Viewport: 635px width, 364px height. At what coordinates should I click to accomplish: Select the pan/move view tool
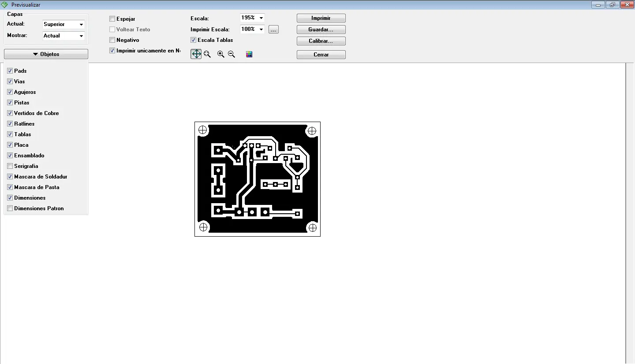click(x=196, y=54)
